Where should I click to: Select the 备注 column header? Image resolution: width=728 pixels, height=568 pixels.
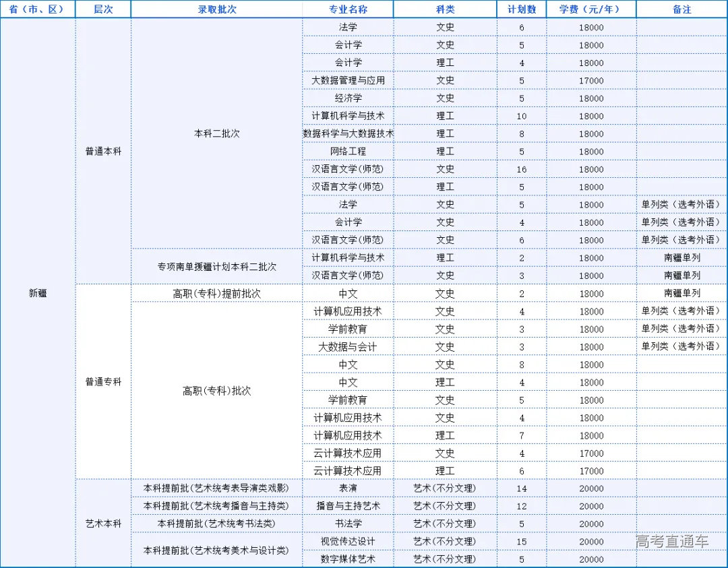pos(681,9)
